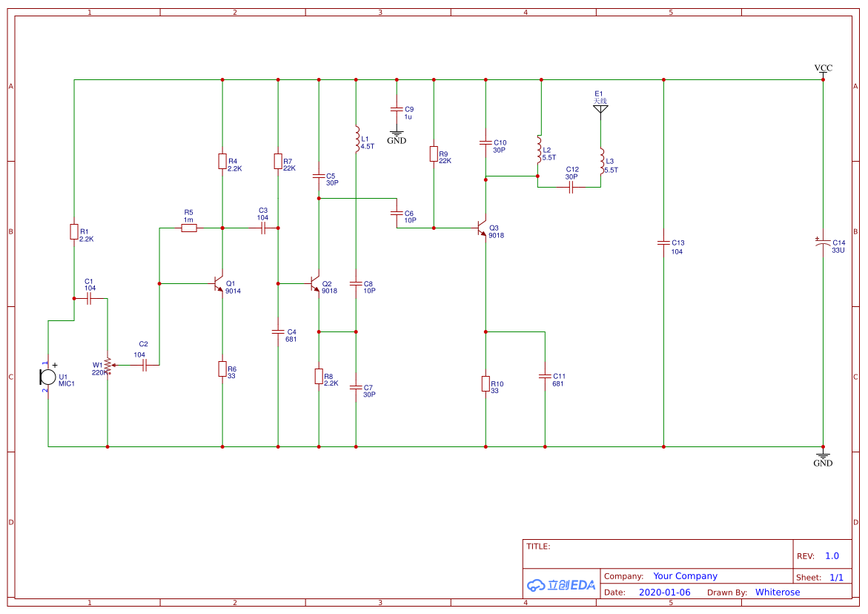The width and height of the screenshot is (868, 614).
Task: Click the "TITLE:" label in title block
Action: 538,546
